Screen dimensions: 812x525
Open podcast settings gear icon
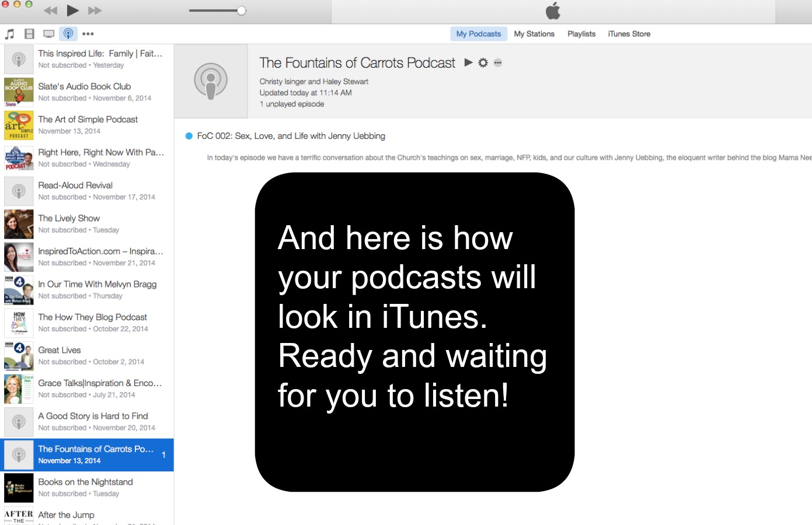[483, 62]
